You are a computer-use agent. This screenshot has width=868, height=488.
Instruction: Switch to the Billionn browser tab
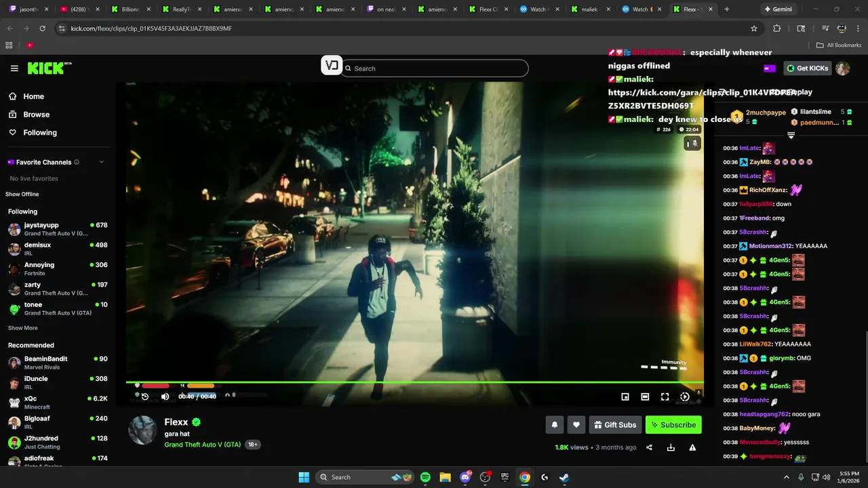click(129, 9)
